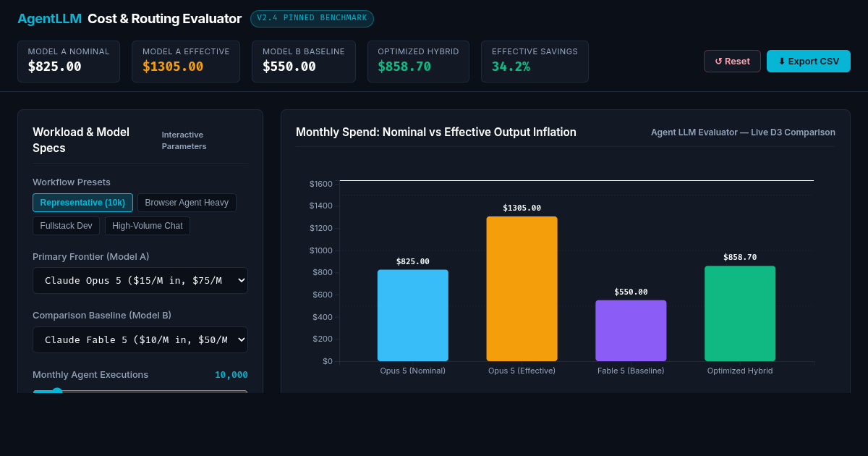868x456 pixels.
Task: Click the $550.00 label above purple bar
Action: pyautogui.click(x=631, y=292)
